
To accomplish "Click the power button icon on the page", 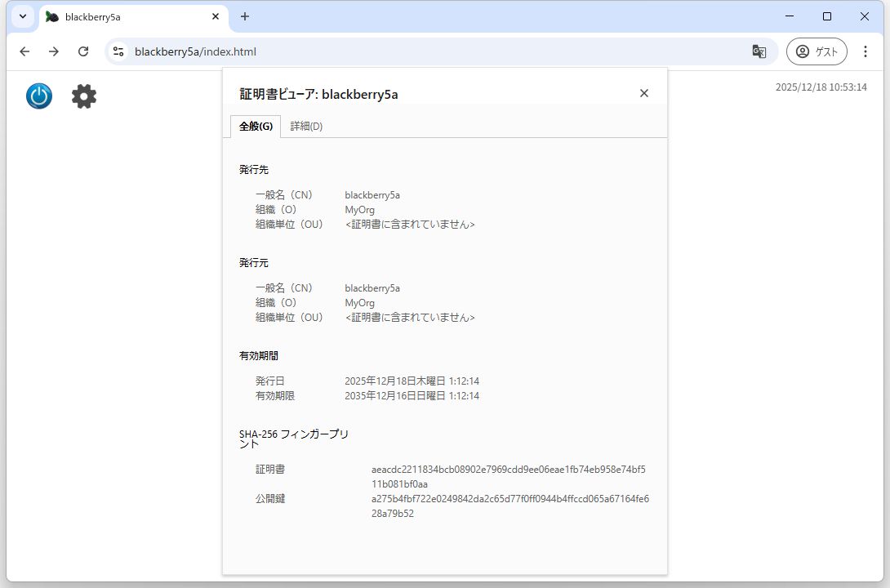I will pos(38,96).
